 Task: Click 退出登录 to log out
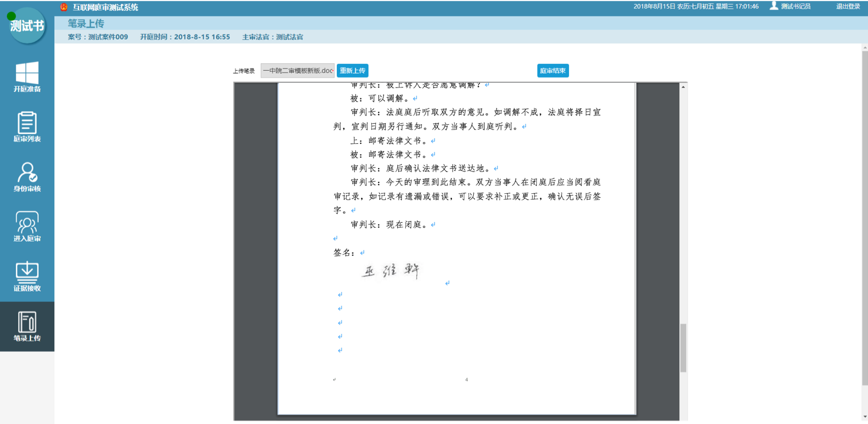[847, 7]
